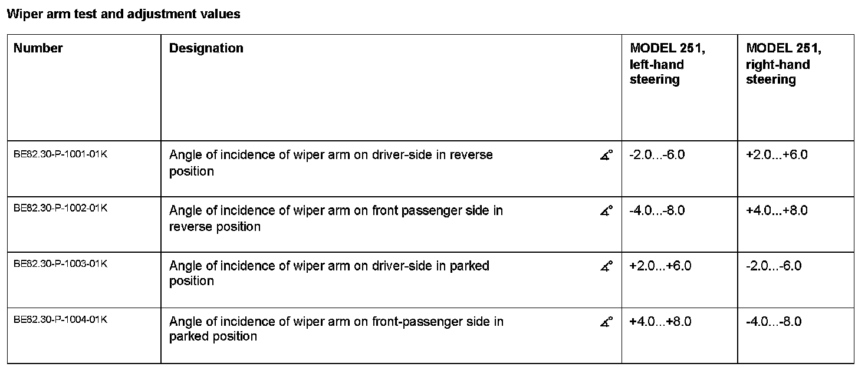The width and height of the screenshot is (868, 370).
Task: Click angle icon in BE82.30-P-1001-01K row
Action: point(607,155)
